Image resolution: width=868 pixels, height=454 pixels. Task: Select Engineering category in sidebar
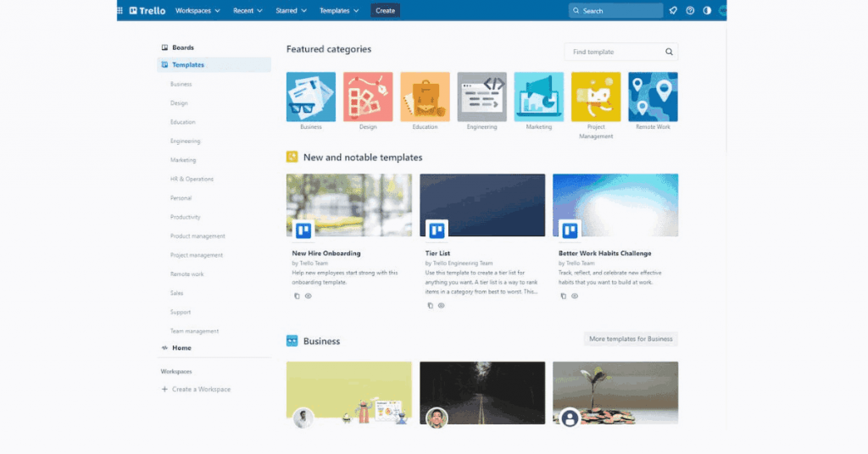click(x=186, y=141)
